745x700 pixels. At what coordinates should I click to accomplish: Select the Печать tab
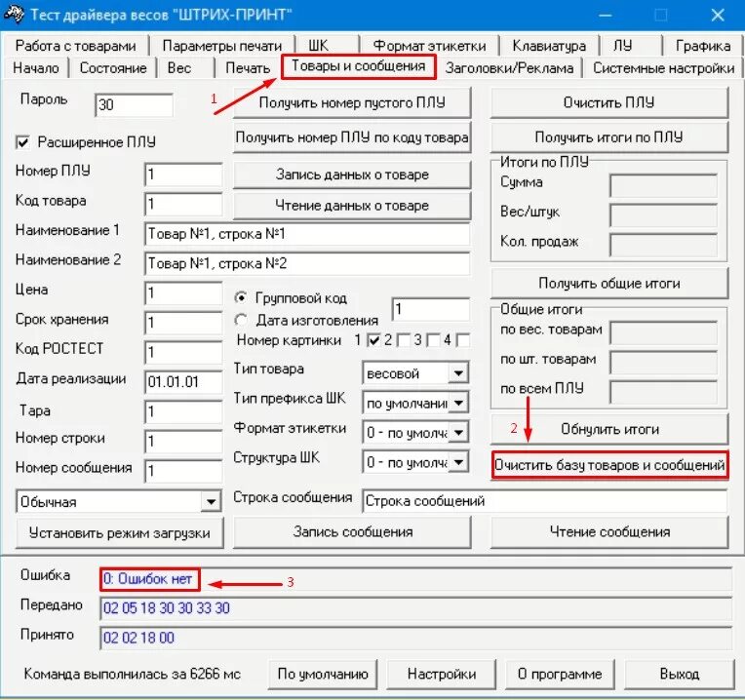coord(248,68)
